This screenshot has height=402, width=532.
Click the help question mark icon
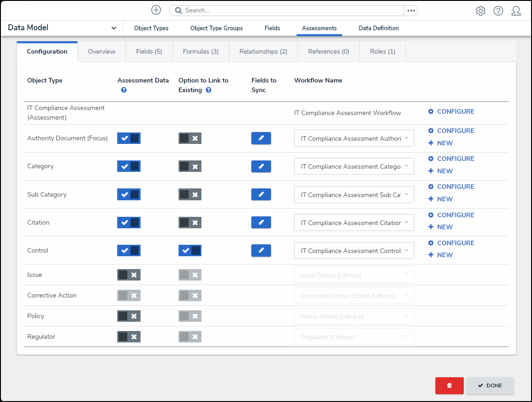tap(498, 11)
